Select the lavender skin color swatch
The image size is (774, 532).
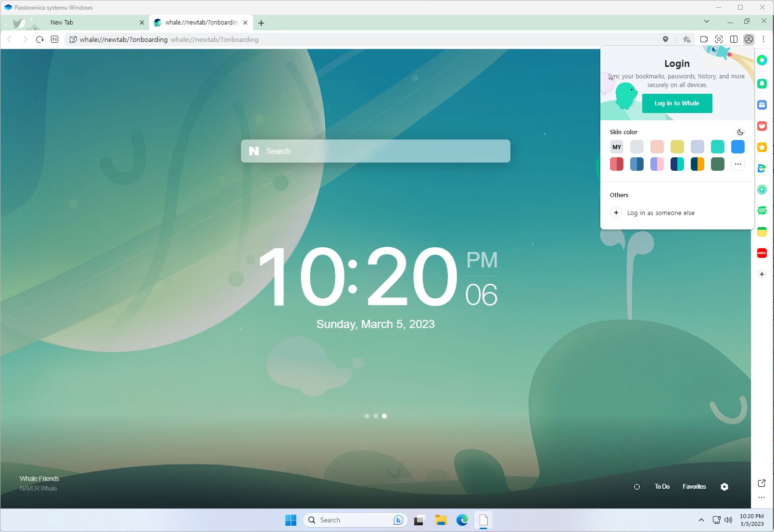tap(698, 147)
